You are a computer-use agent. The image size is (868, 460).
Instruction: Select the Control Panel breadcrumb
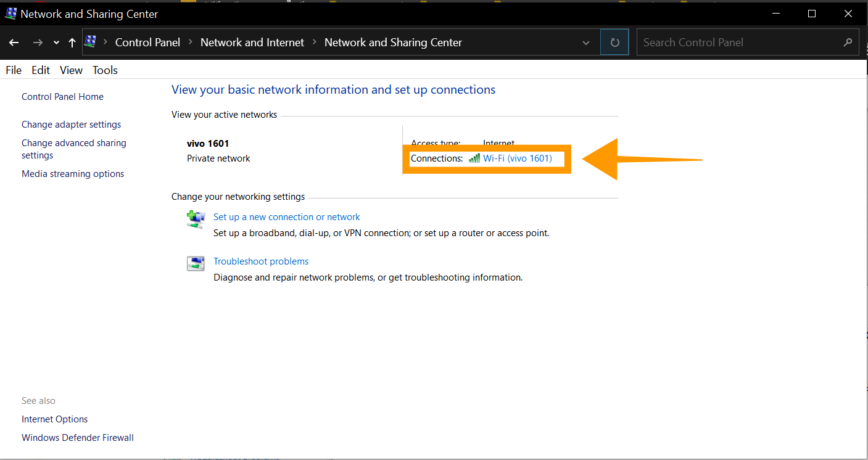pos(147,43)
